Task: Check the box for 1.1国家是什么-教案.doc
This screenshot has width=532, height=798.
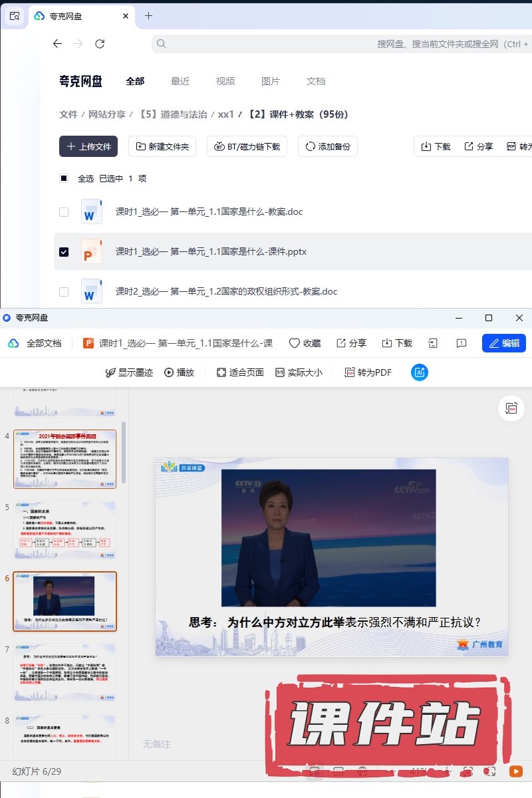Action: pyautogui.click(x=64, y=212)
